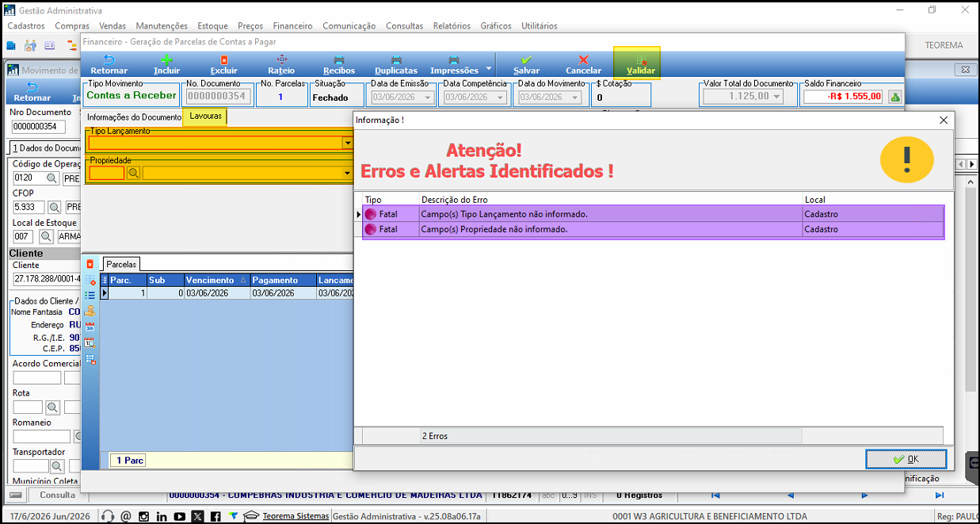Click Cancelar with red X

(583, 65)
